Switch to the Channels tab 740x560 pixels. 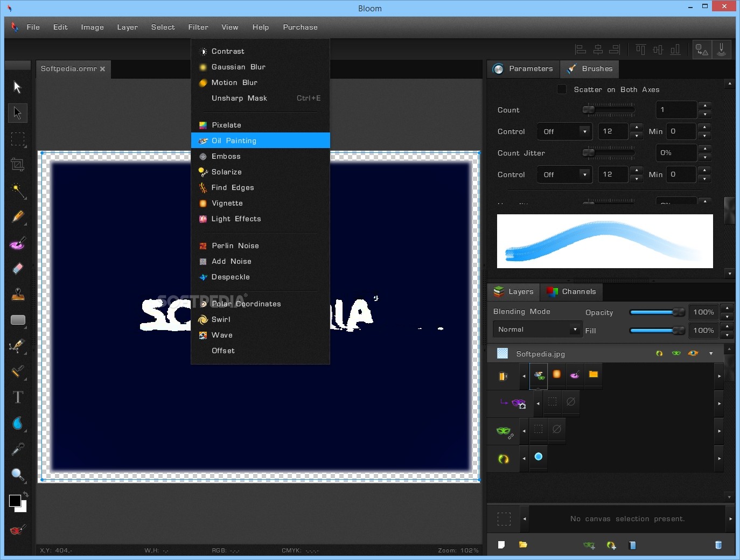pyautogui.click(x=571, y=292)
